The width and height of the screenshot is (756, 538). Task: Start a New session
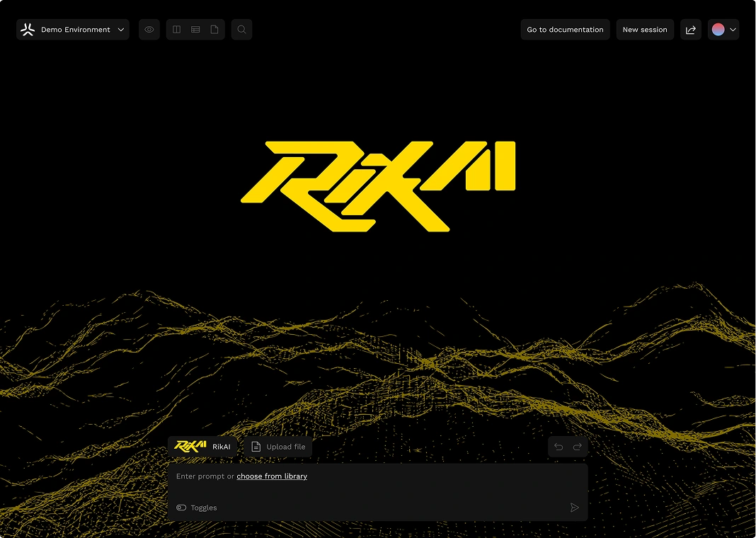(645, 30)
